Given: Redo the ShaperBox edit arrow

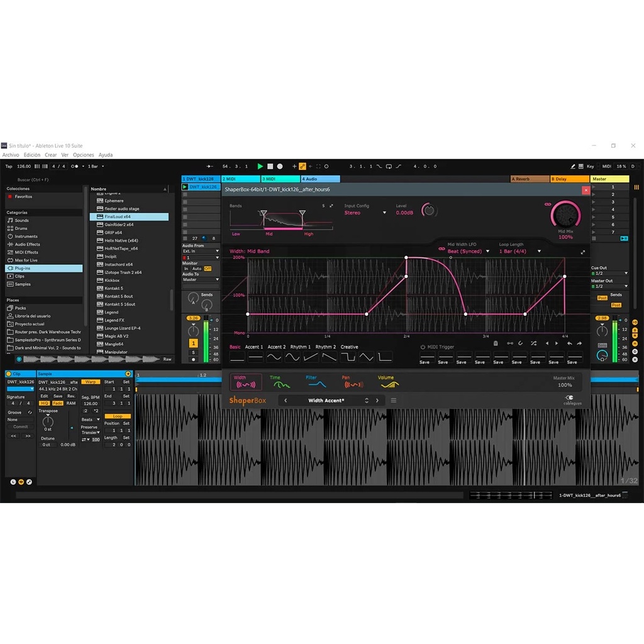Looking at the screenshot, I should coord(579,343).
